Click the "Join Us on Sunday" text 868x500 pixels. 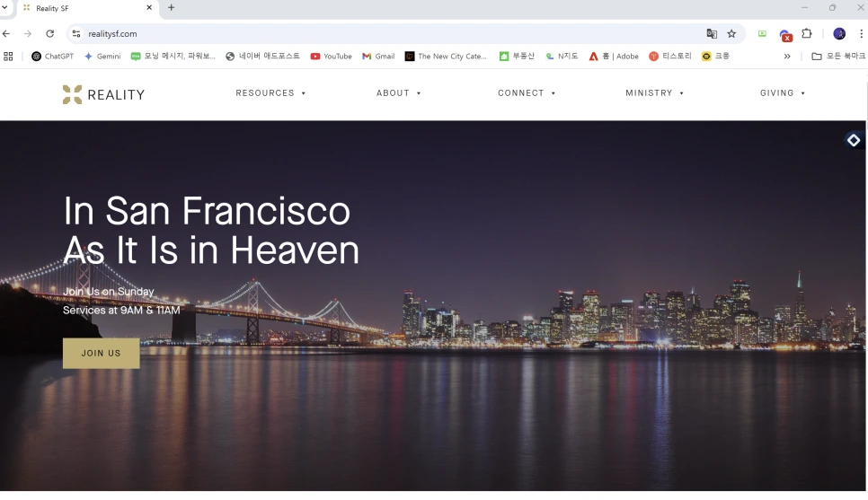coord(109,292)
